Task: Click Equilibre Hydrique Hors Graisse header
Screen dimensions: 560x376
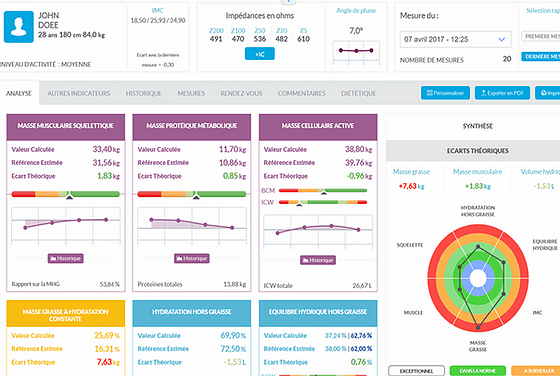Action: point(318,314)
